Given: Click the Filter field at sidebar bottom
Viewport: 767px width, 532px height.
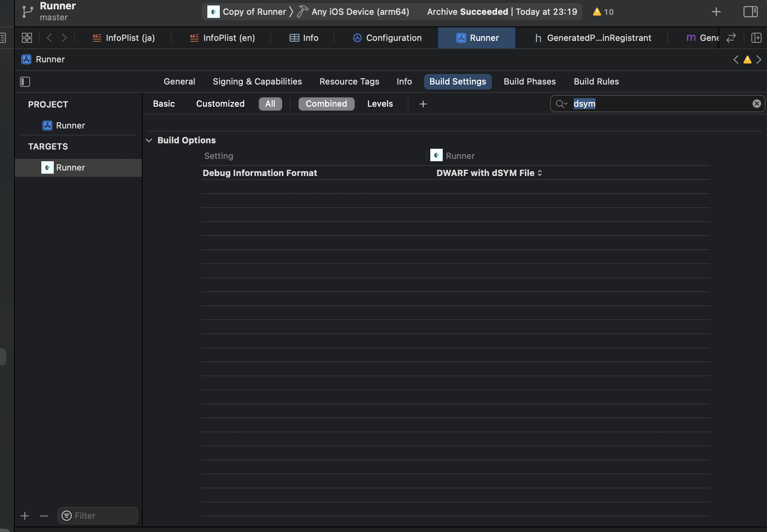Looking at the screenshot, I should (x=97, y=515).
